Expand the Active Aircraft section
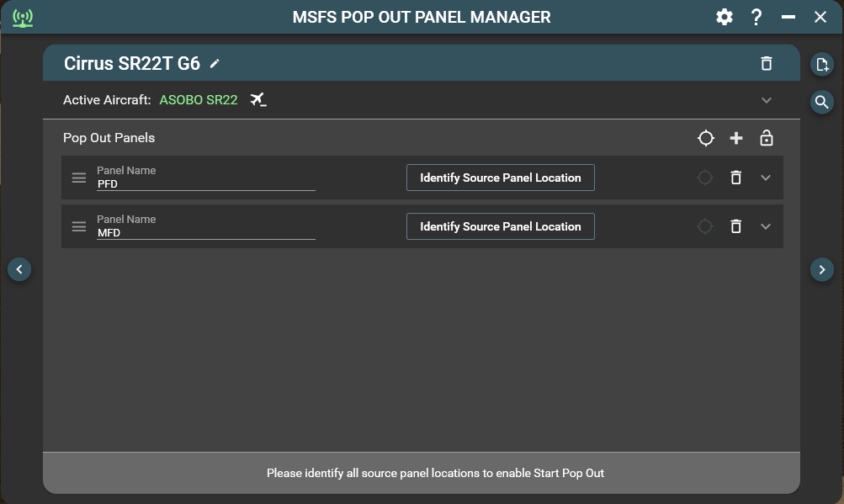The image size is (844, 504). [x=766, y=100]
